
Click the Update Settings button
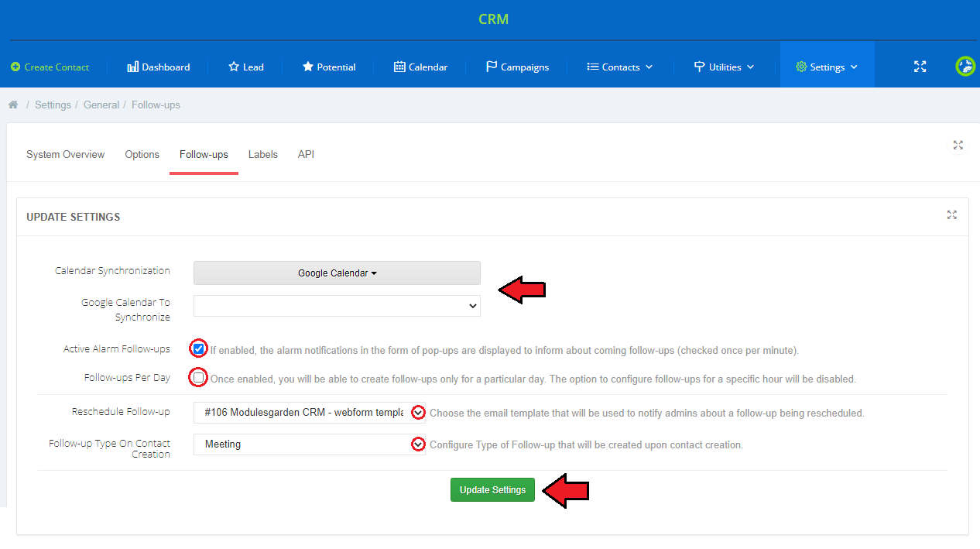(492, 490)
